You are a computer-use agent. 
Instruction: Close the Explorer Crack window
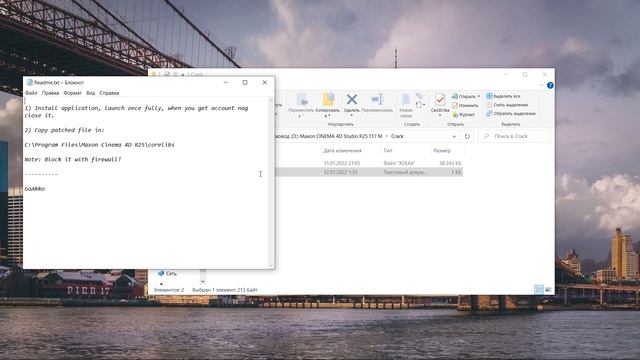tap(544, 74)
